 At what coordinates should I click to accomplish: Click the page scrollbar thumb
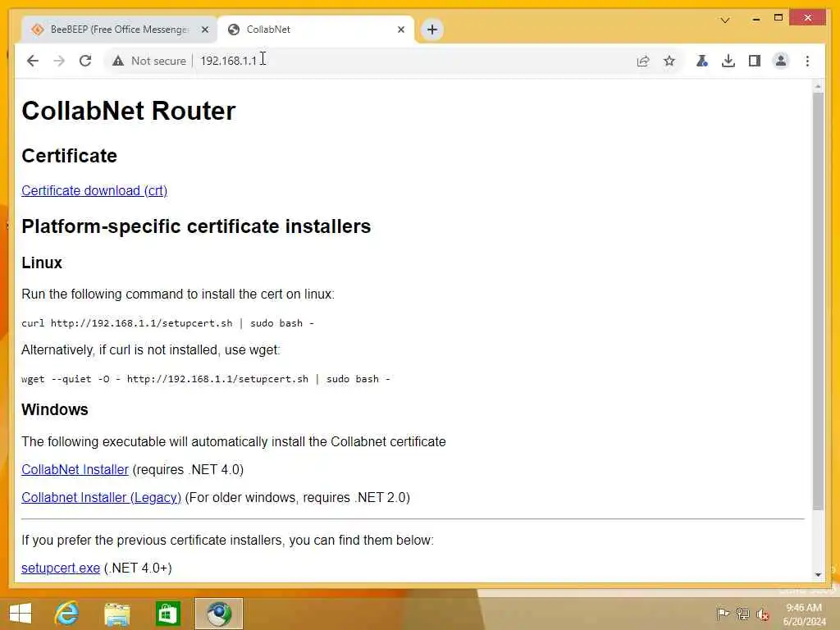coord(818,301)
